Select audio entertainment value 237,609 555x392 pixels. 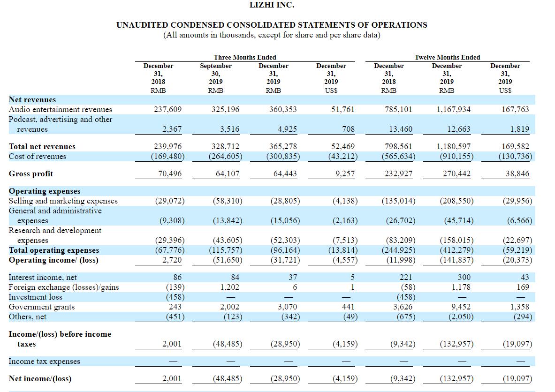point(167,110)
